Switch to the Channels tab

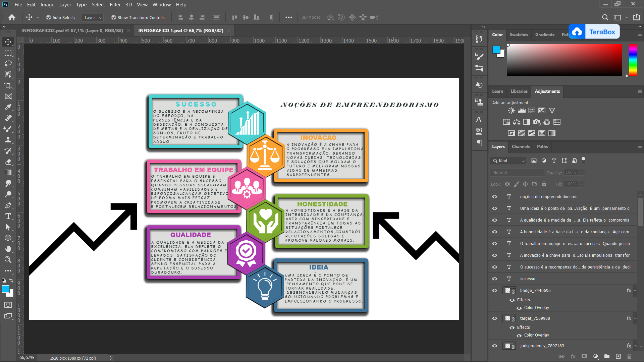pos(521,146)
